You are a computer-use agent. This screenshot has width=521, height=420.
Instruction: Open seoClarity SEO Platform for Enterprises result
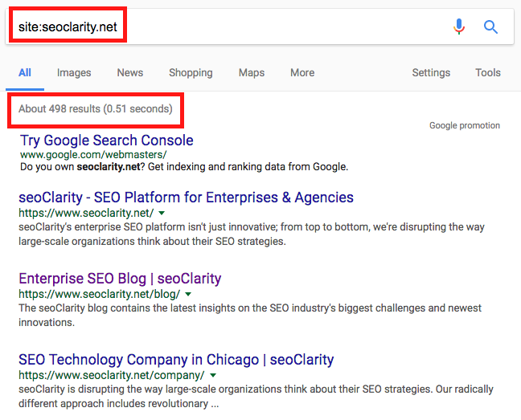(186, 198)
